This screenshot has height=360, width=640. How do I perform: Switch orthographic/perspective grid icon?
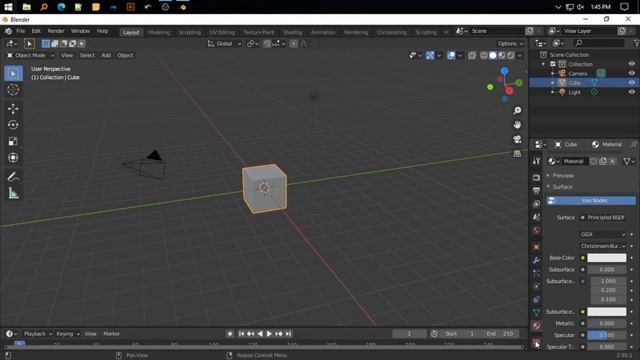pyautogui.click(x=517, y=153)
